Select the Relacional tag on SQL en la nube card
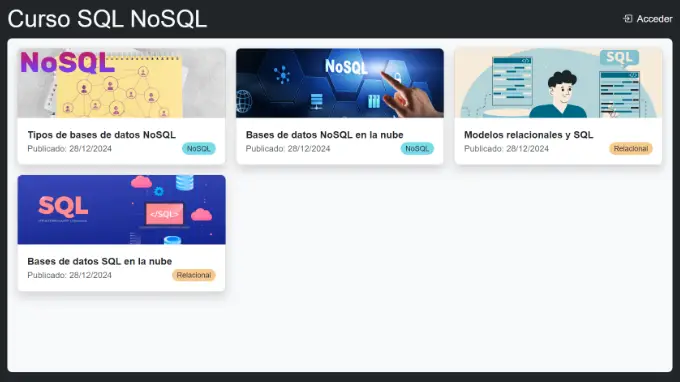This screenshot has height=382, width=680. pos(194,275)
